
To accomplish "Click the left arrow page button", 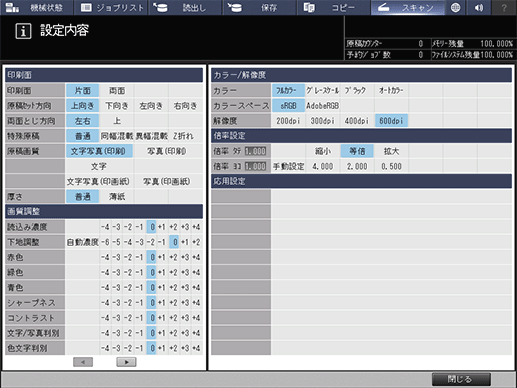I will tap(83, 362).
